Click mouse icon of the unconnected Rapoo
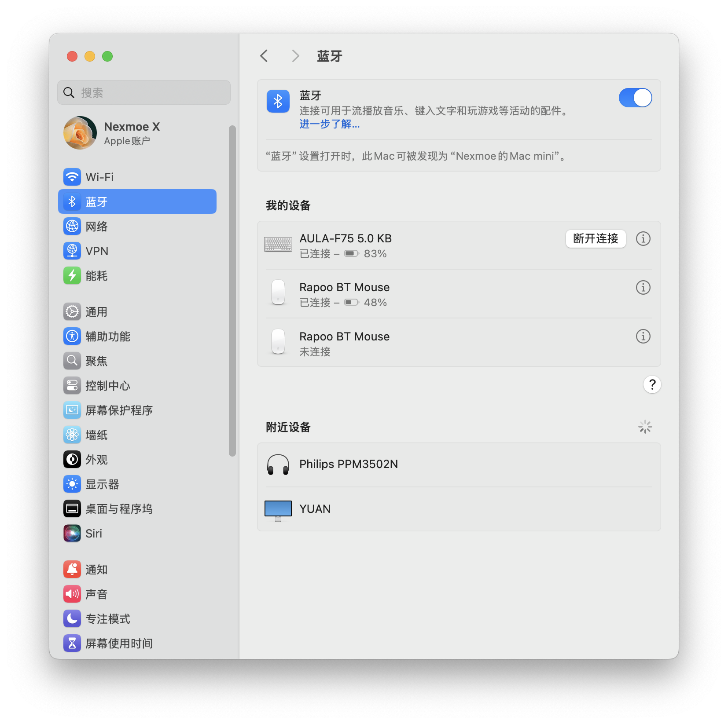 point(278,341)
